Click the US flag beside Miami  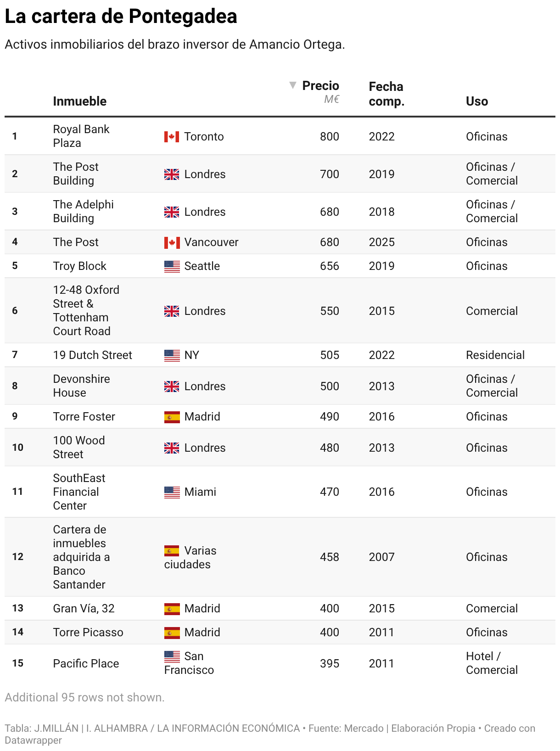pyautogui.click(x=172, y=492)
